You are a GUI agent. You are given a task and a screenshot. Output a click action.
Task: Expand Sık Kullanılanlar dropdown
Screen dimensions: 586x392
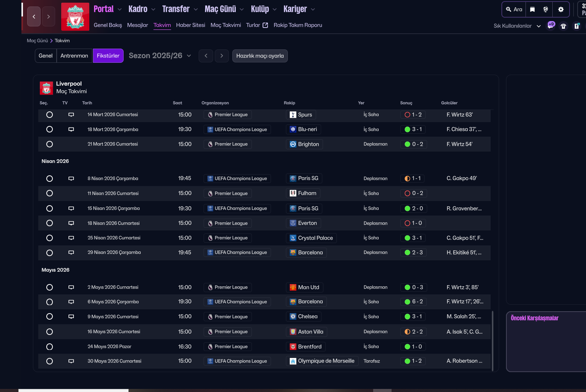pos(517,26)
